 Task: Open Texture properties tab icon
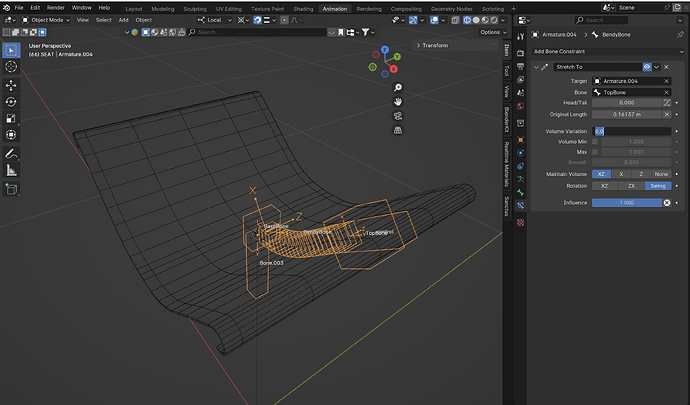[x=521, y=222]
